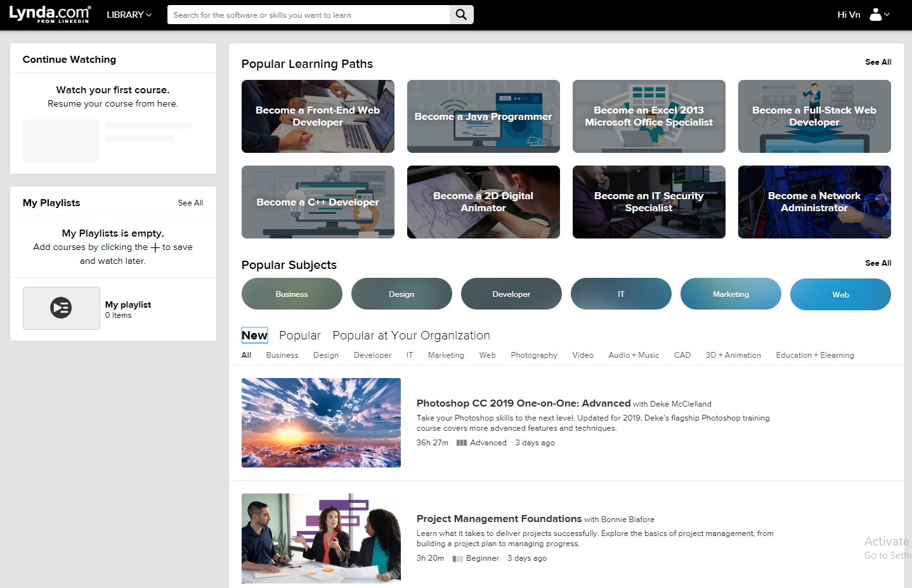See all Popular Learning Paths
The image size is (912, 588).
878,62
